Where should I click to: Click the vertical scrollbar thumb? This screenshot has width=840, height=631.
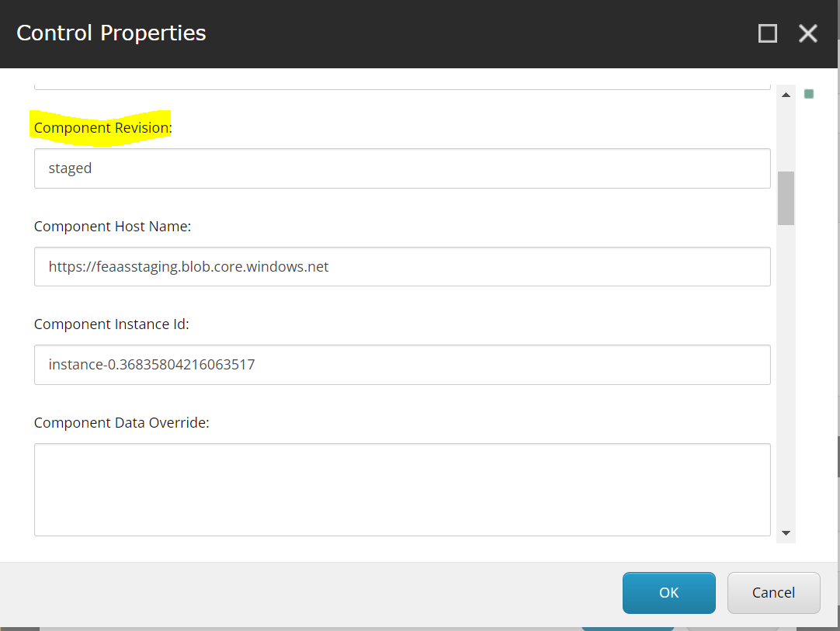coord(786,198)
